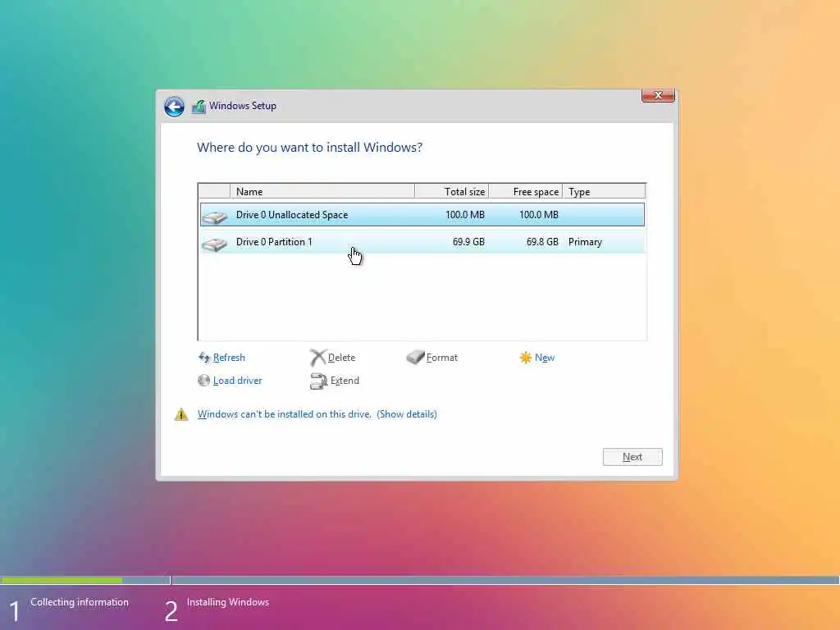Click the setup progress bar green segment
Image resolution: width=840 pixels, height=630 pixels.
click(62, 580)
